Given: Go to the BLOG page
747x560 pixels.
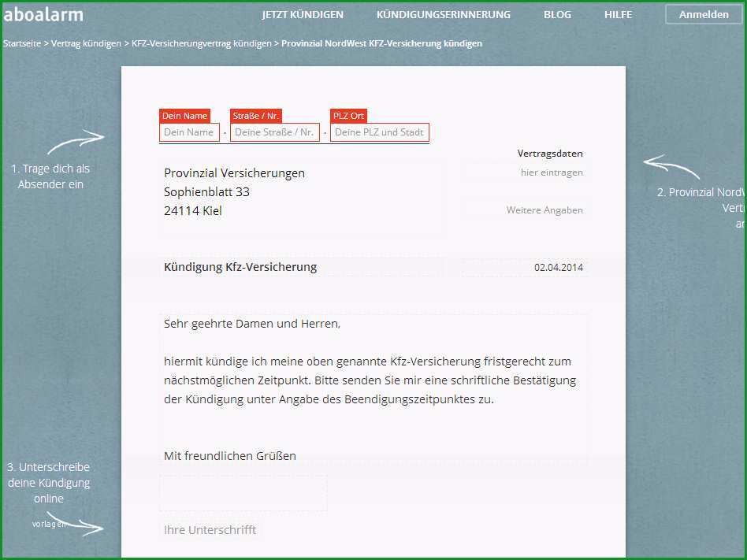Looking at the screenshot, I should click(557, 15).
